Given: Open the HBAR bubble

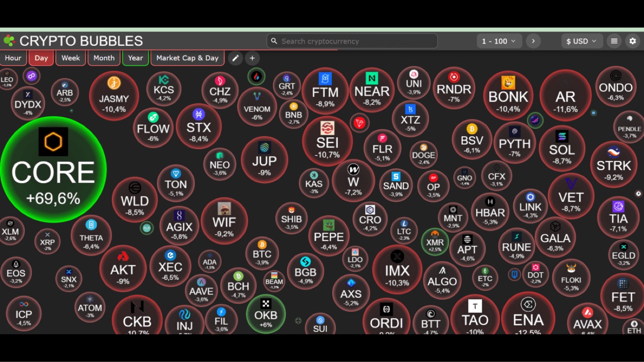Looking at the screenshot, I should coord(490,212).
